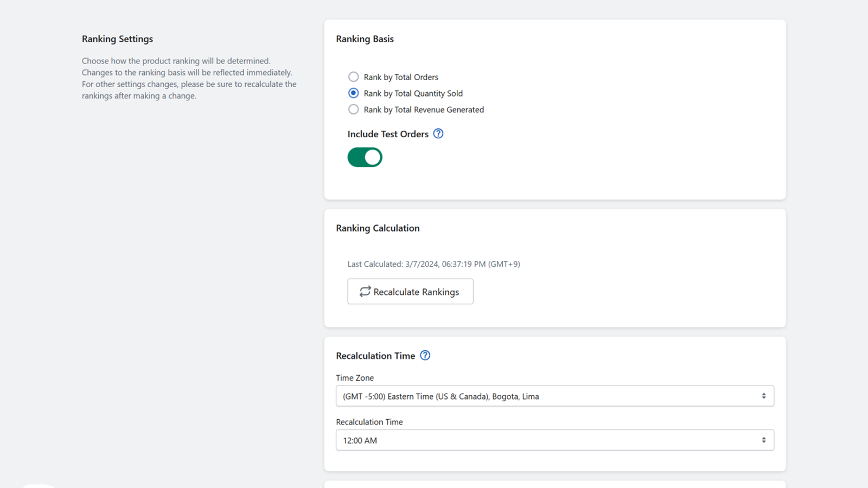Click the circular arrows icon in Recalculate button
The height and width of the screenshot is (488, 868).
[x=365, y=292]
